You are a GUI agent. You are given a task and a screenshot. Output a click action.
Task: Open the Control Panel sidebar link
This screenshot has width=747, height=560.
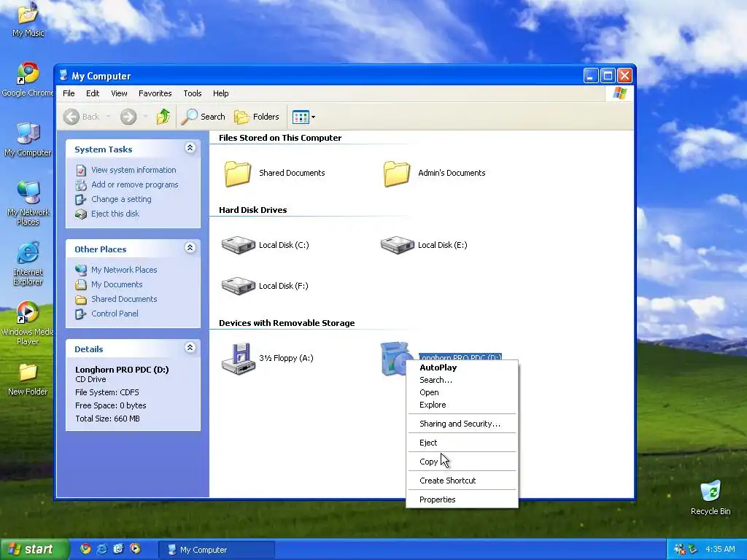pyautogui.click(x=115, y=314)
